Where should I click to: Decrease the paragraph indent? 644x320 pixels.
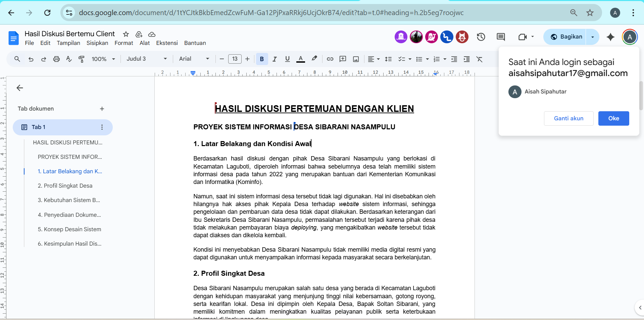click(454, 59)
